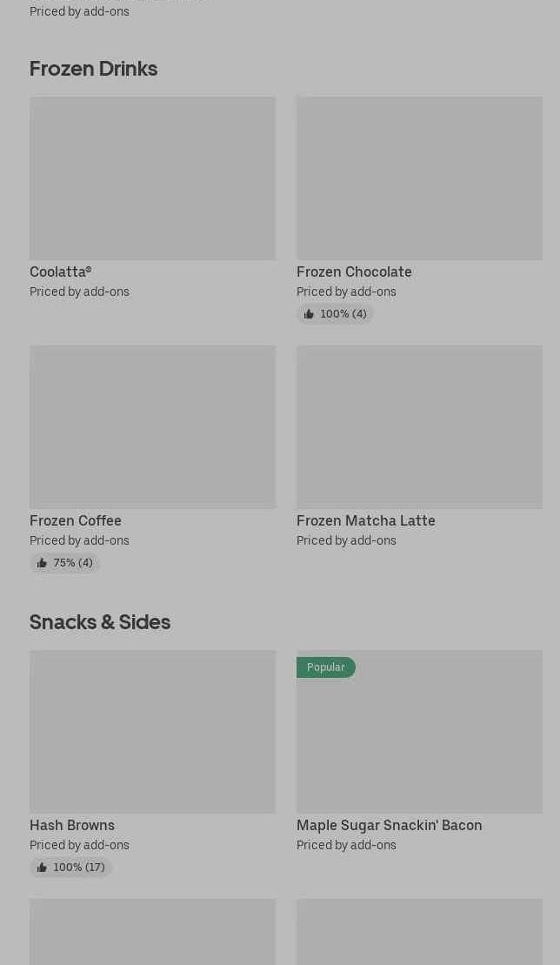560x965 pixels.
Task: Open Maple Sugar Snackin' Bacon title
Action: [390, 826]
